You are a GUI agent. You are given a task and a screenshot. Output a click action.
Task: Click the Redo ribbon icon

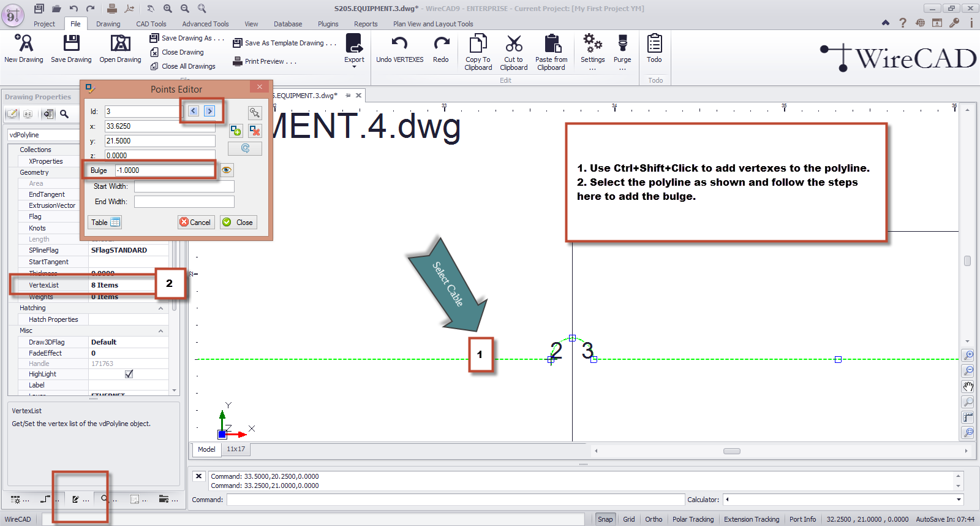pos(441,44)
